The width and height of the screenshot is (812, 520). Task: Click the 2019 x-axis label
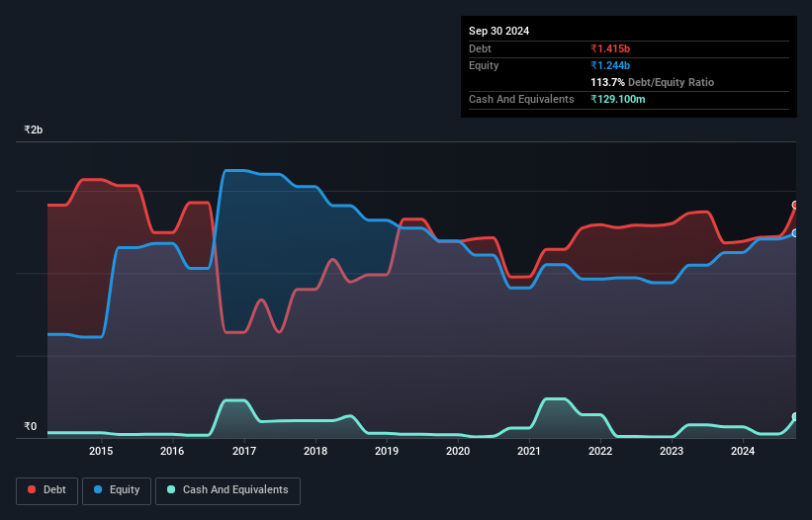[x=387, y=451]
